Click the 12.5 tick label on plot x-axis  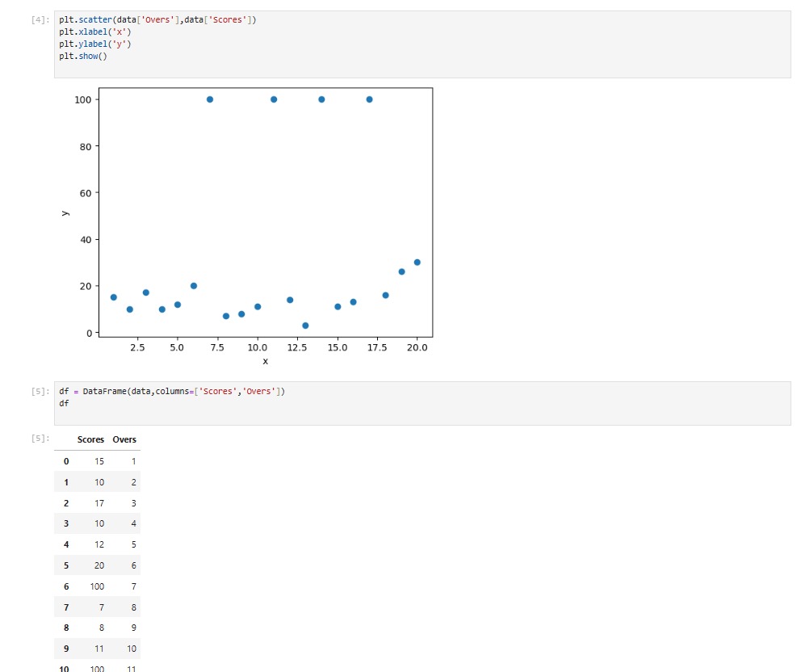(297, 347)
